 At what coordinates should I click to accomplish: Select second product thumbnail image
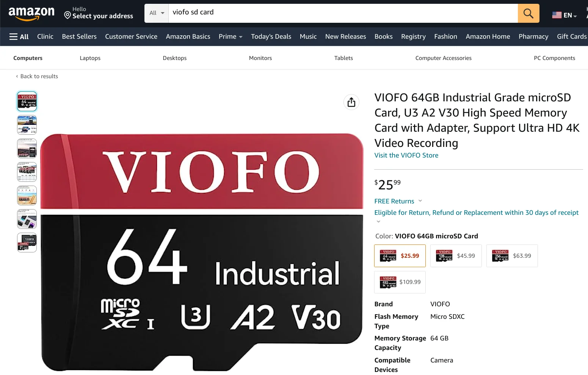coord(27,125)
